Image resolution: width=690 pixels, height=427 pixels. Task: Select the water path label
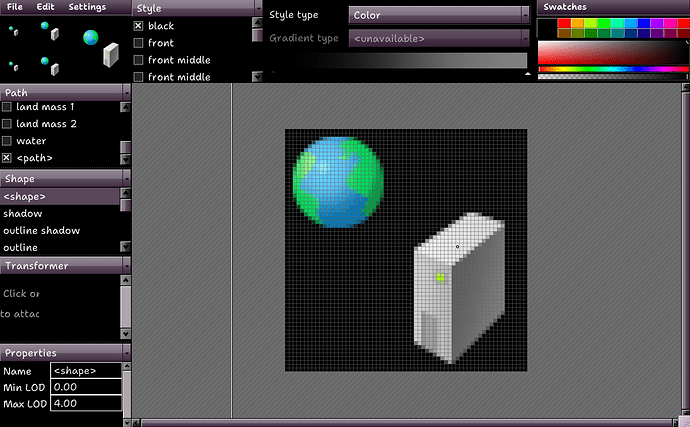tap(31, 141)
